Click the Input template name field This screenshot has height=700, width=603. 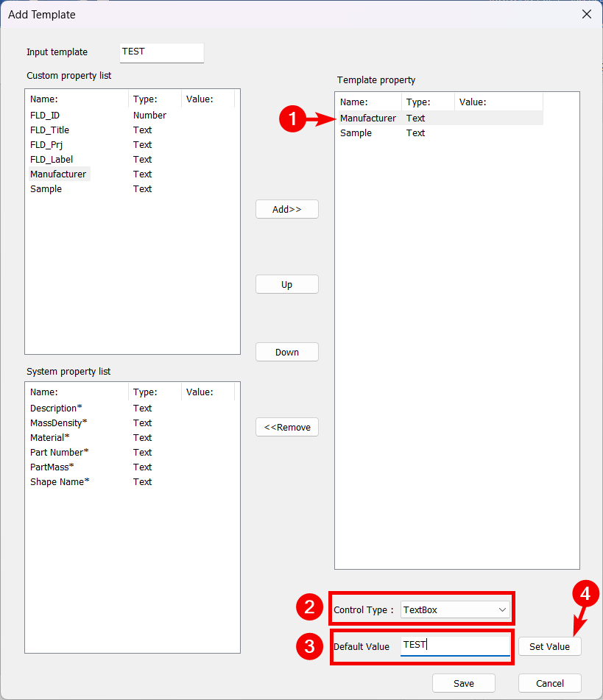[161, 52]
